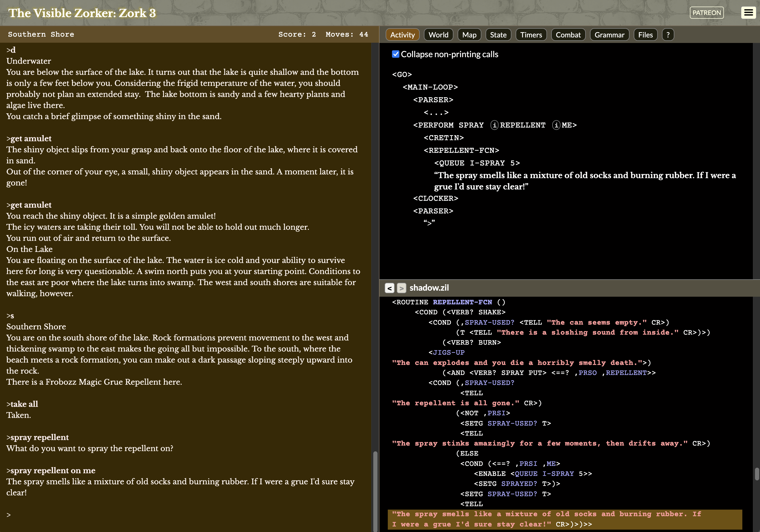This screenshot has height=532, width=760.
Task: Expand the collapsed <...> calls entry
Action: point(436,113)
